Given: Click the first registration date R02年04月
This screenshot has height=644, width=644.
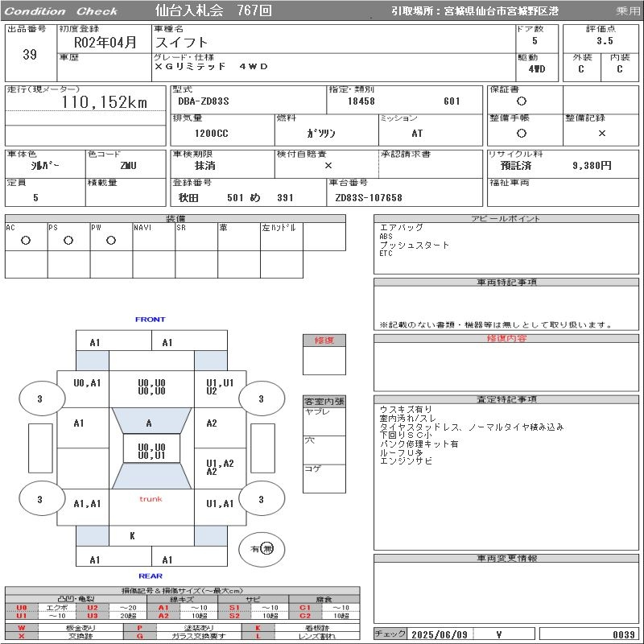Looking at the screenshot, I should pos(105,43).
